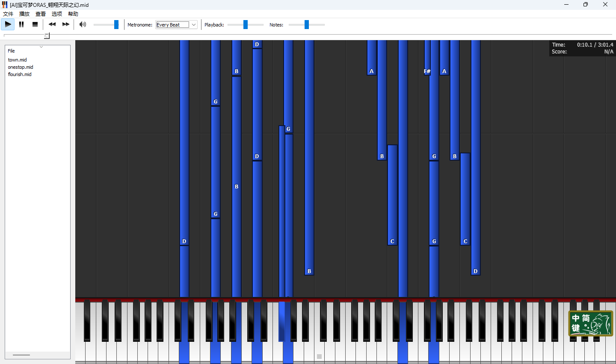Open the 播放 menu
This screenshot has width=616, height=364.
(x=24, y=14)
